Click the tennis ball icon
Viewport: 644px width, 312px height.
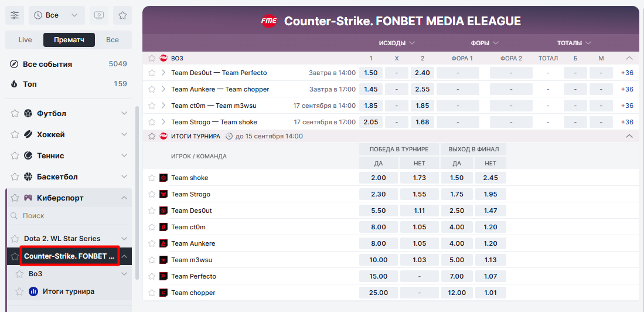[x=28, y=155]
